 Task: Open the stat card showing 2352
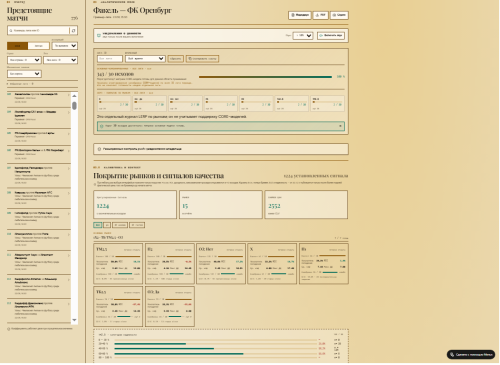pos(306,205)
